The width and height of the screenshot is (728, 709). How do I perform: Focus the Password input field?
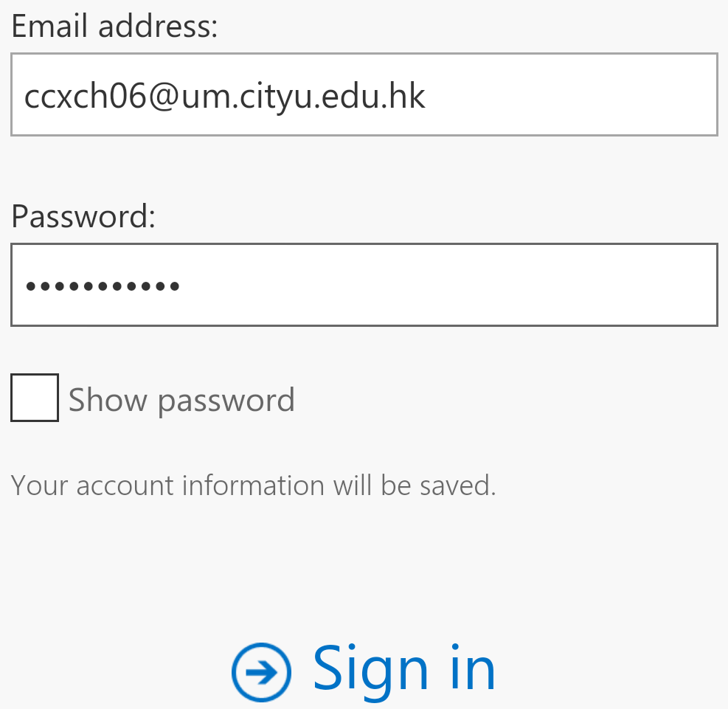click(x=364, y=285)
